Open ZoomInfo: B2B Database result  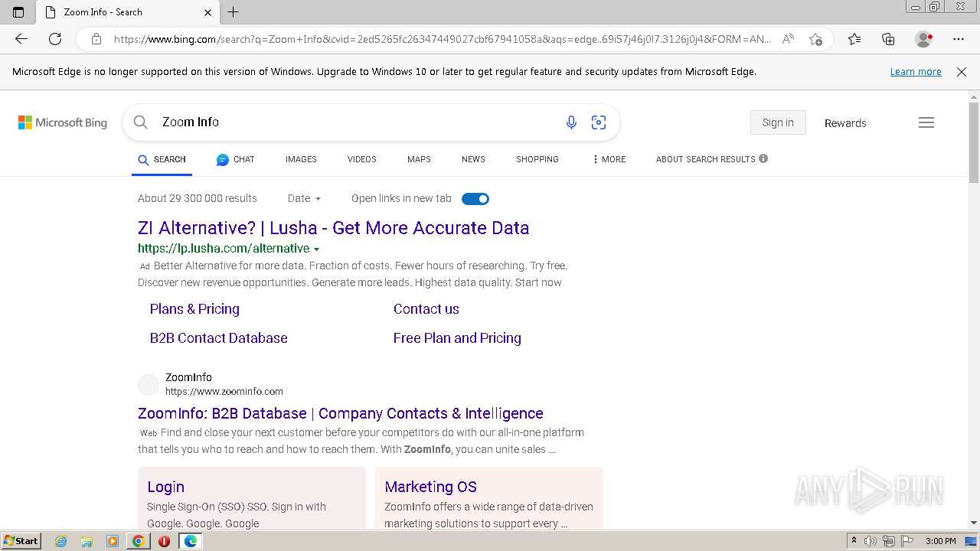[x=341, y=413]
